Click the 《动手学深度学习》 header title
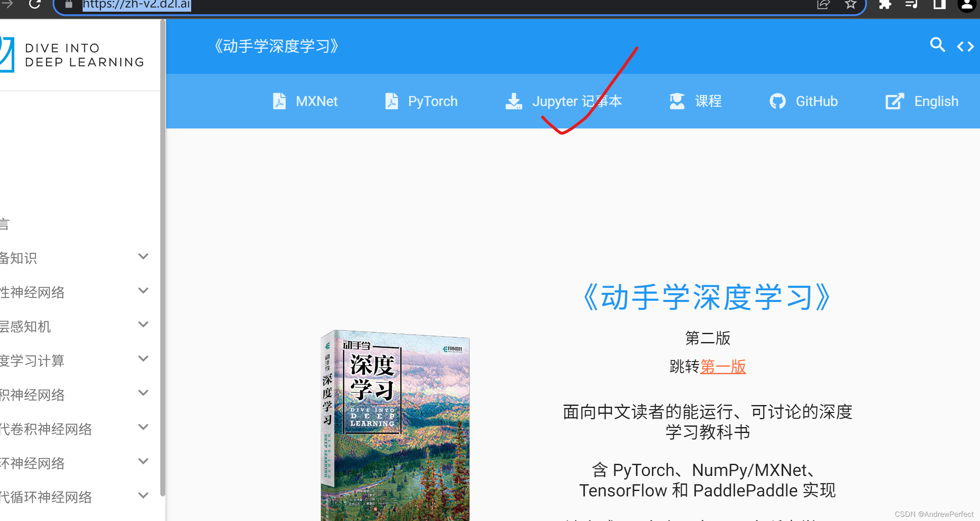The width and height of the screenshot is (980, 521). [x=277, y=46]
